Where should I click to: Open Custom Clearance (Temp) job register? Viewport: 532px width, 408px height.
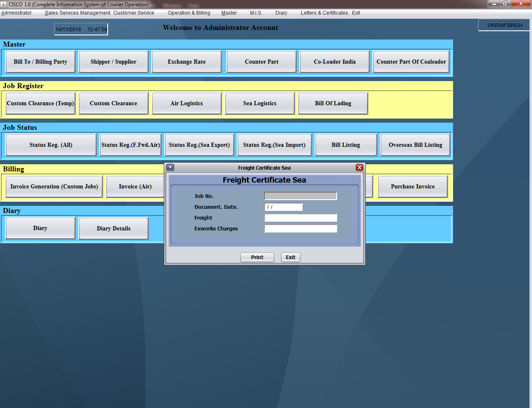click(40, 103)
